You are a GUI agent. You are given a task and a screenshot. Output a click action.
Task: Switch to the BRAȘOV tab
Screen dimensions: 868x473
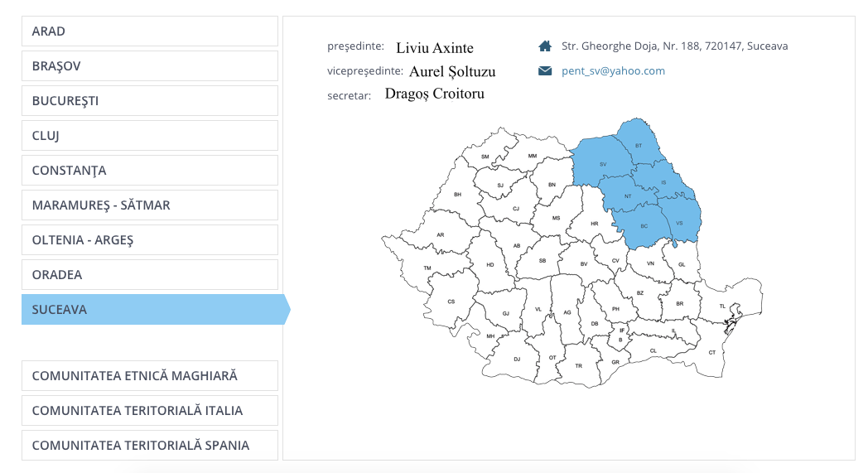[149, 66]
